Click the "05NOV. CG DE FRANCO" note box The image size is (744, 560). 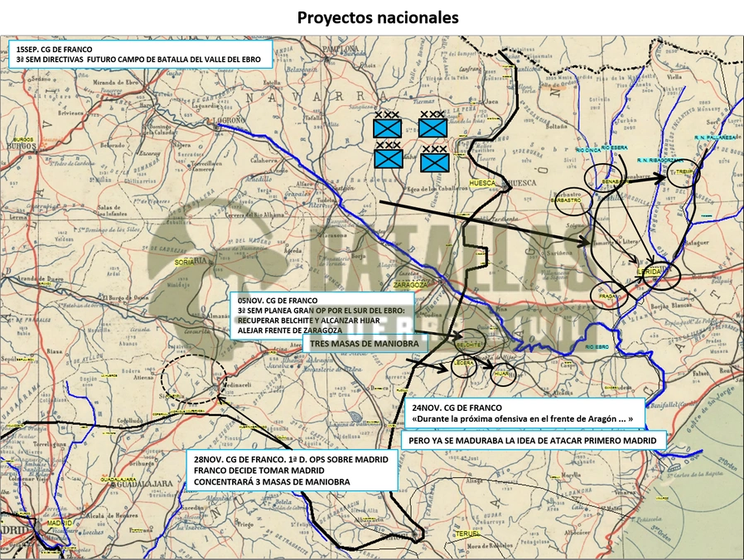(322, 316)
